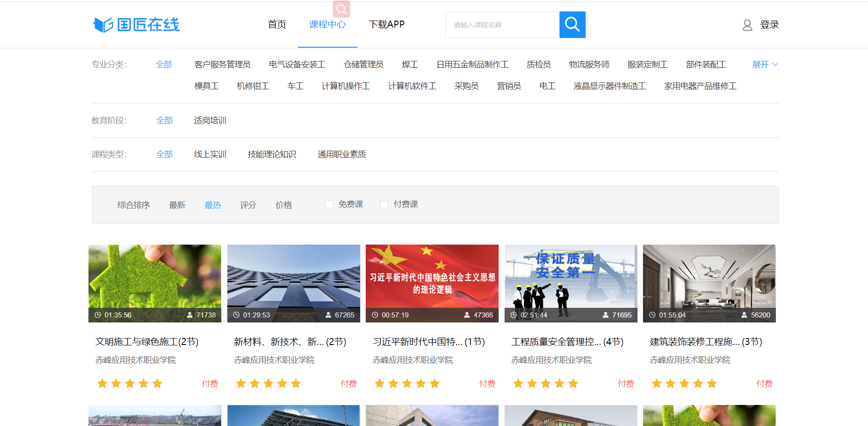
Task: Select 全部 under 专业分类
Action: tap(164, 65)
